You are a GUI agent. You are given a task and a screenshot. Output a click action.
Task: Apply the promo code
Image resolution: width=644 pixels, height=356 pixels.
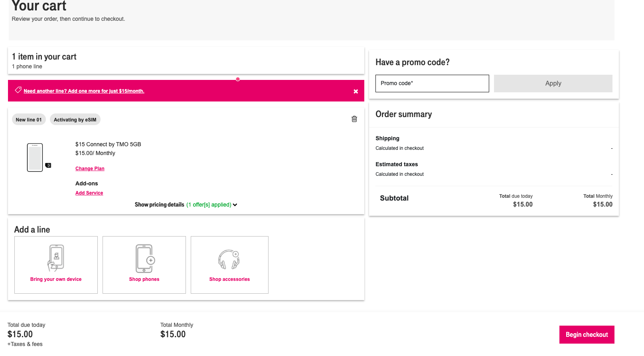pyautogui.click(x=553, y=84)
